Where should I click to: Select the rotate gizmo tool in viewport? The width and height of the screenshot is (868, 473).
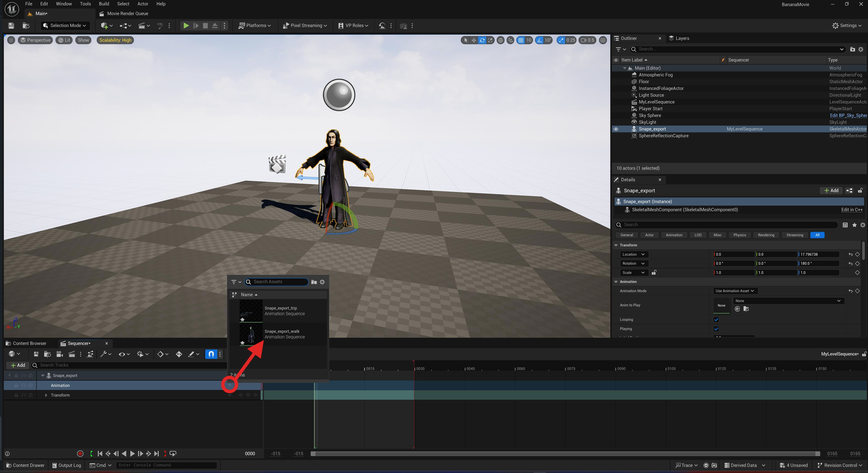coord(482,40)
